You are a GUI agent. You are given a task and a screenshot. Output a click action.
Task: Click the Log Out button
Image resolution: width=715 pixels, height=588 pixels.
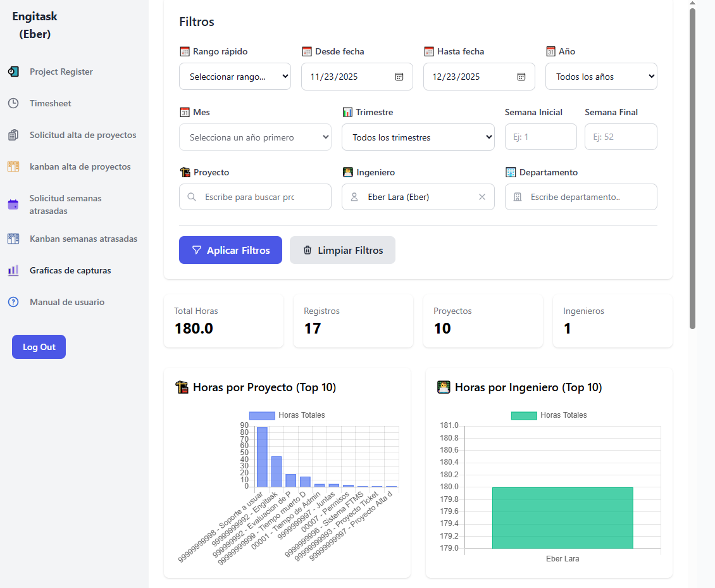(39, 347)
